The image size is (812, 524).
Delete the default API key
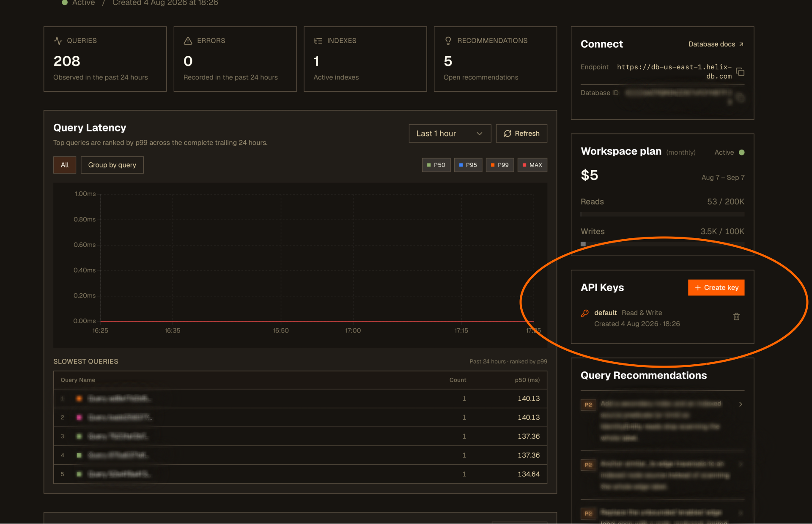[x=736, y=317]
